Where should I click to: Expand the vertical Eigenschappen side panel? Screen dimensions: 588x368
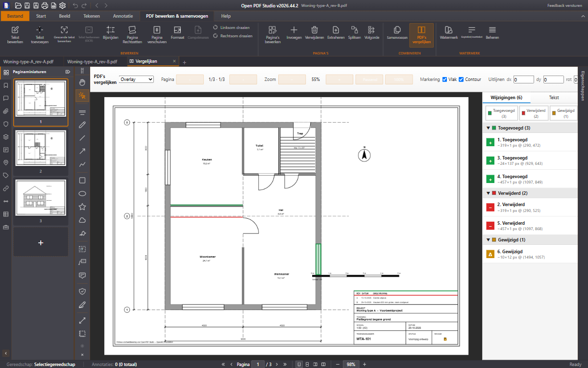tap(583, 86)
